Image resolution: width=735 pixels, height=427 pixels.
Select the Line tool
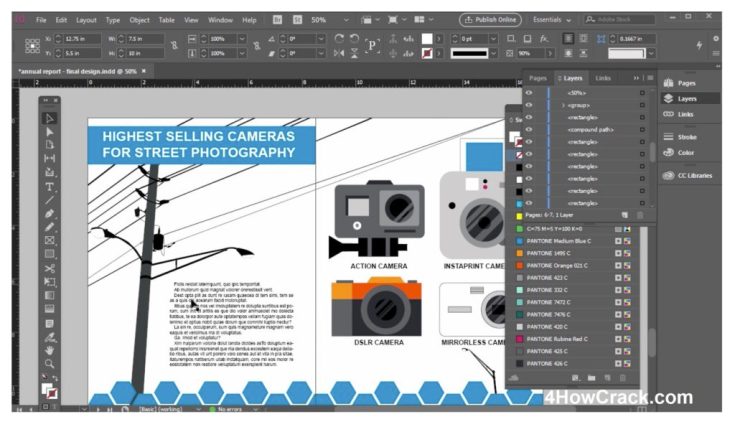(x=49, y=200)
